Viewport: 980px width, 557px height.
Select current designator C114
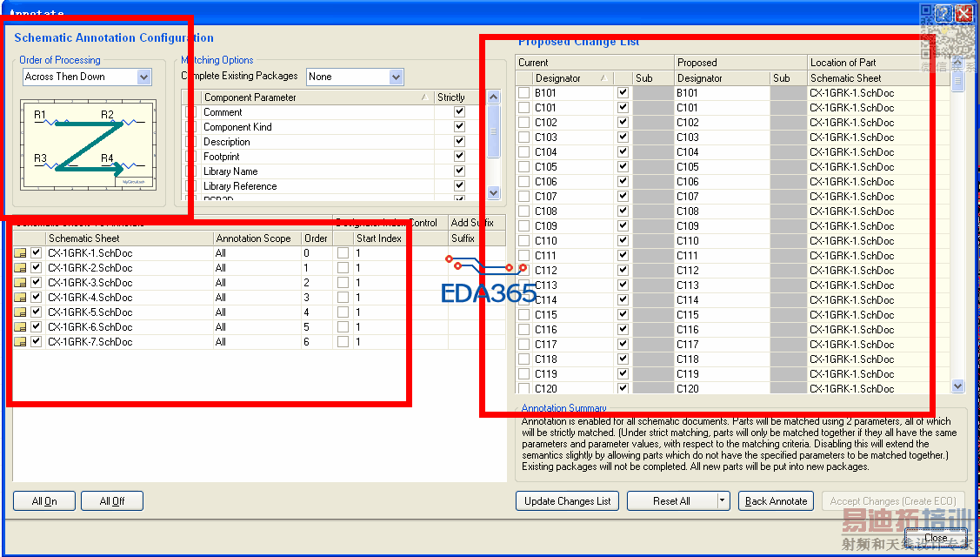click(x=545, y=299)
